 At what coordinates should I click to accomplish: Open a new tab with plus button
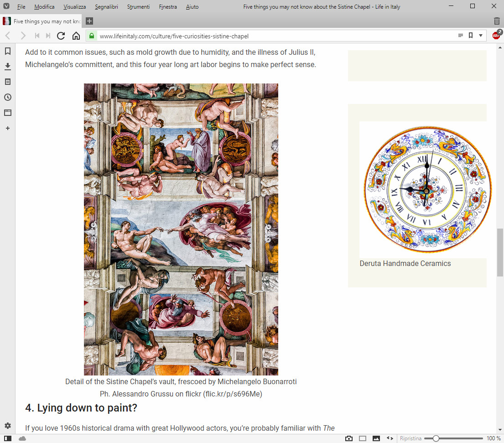[89, 21]
